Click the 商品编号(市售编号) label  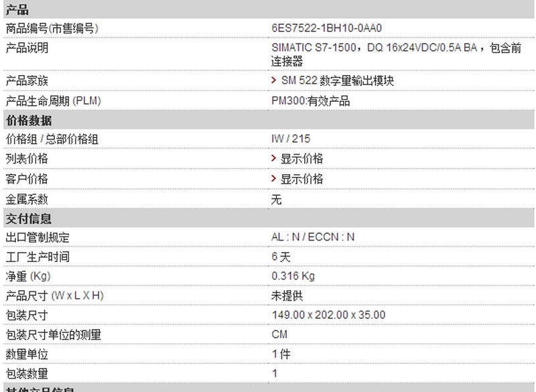(52, 28)
